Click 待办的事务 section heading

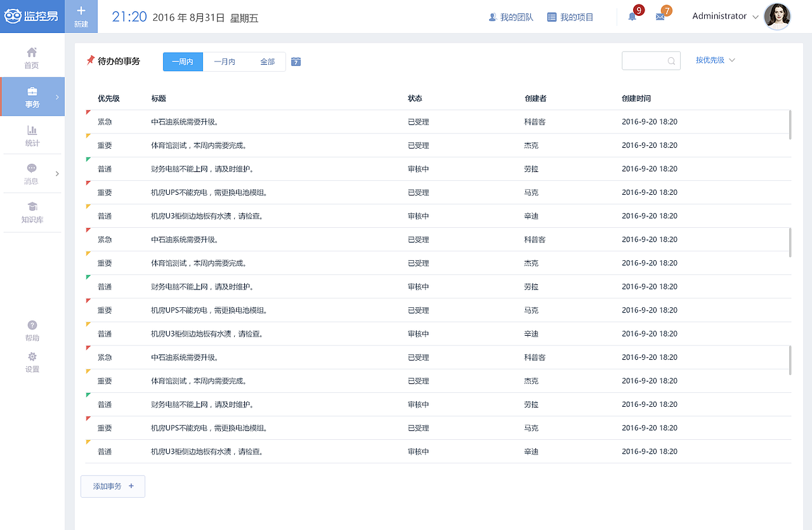(119, 61)
